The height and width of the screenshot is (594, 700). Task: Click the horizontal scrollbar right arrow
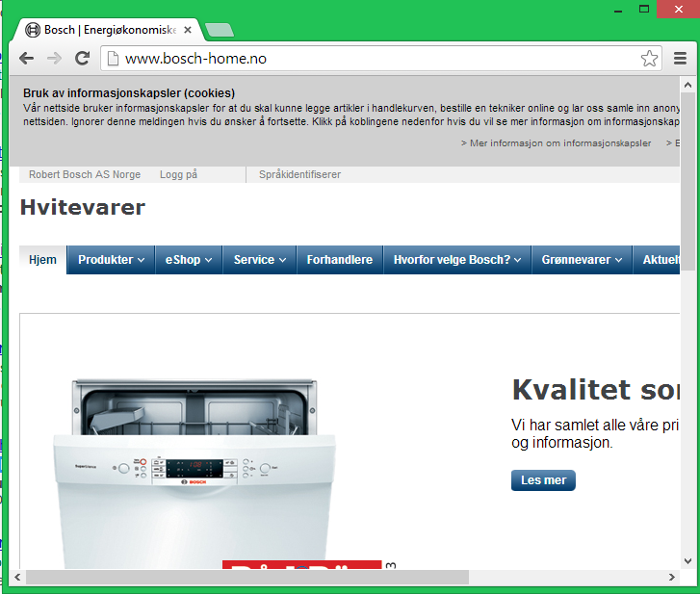[672, 577]
